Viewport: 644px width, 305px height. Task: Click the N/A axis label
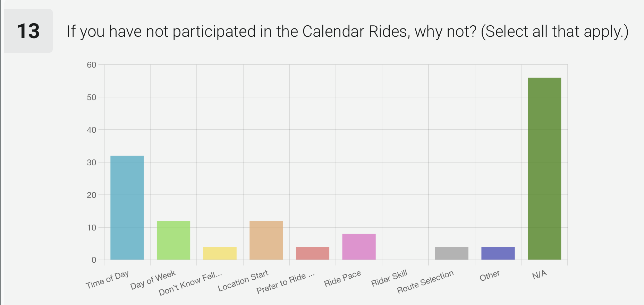coord(540,275)
